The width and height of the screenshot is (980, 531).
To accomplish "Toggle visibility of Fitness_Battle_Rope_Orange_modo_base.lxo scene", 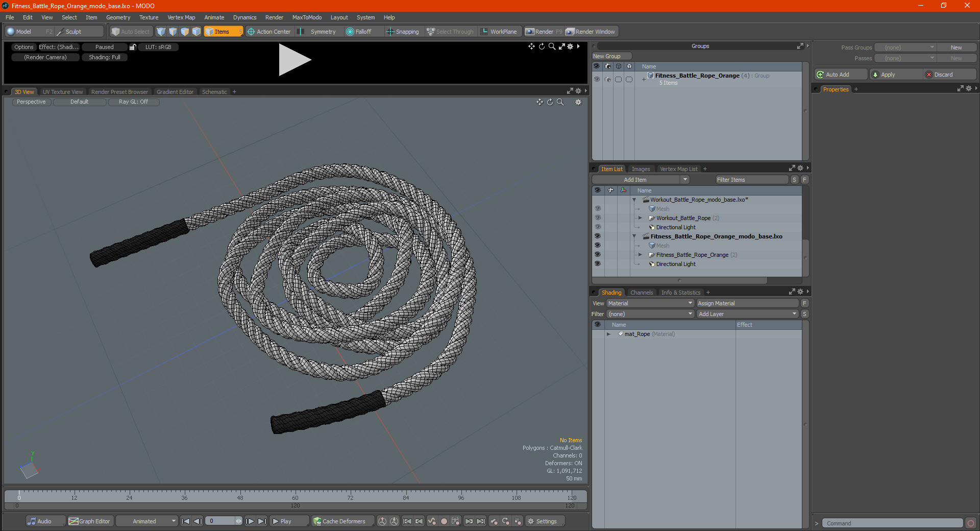I will pyautogui.click(x=597, y=236).
